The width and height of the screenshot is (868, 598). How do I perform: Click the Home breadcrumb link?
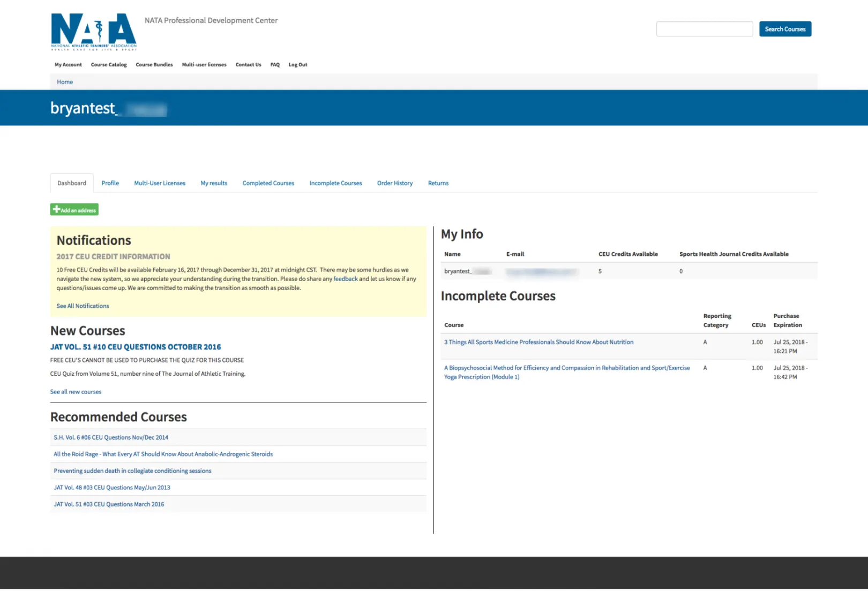65,82
